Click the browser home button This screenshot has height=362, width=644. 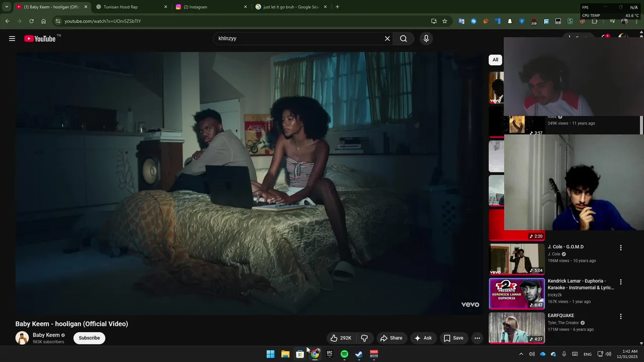pos(43,21)
